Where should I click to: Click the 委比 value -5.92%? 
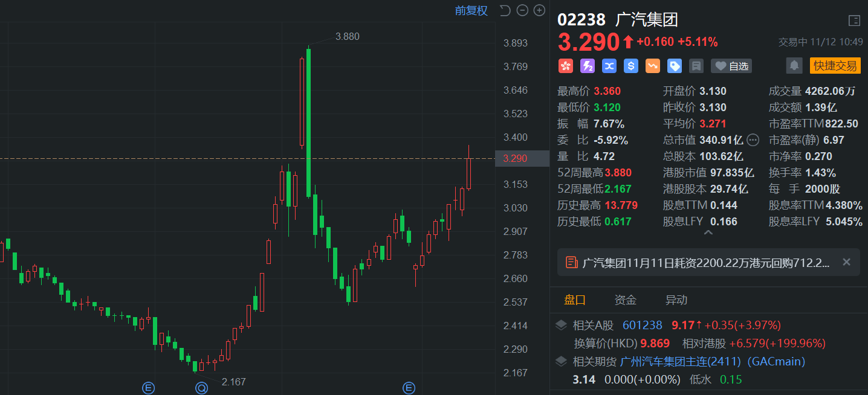tap(611, 140)
